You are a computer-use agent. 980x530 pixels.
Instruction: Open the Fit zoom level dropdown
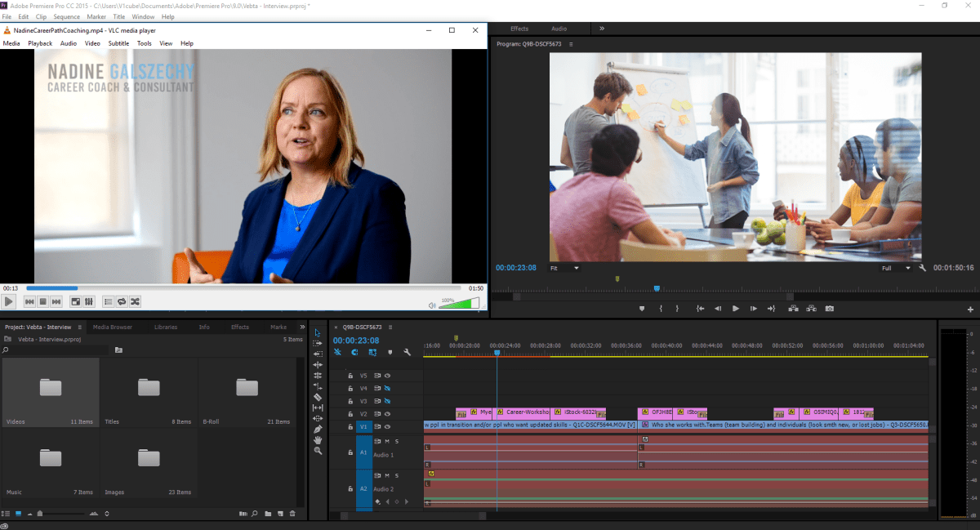(564, 268)
